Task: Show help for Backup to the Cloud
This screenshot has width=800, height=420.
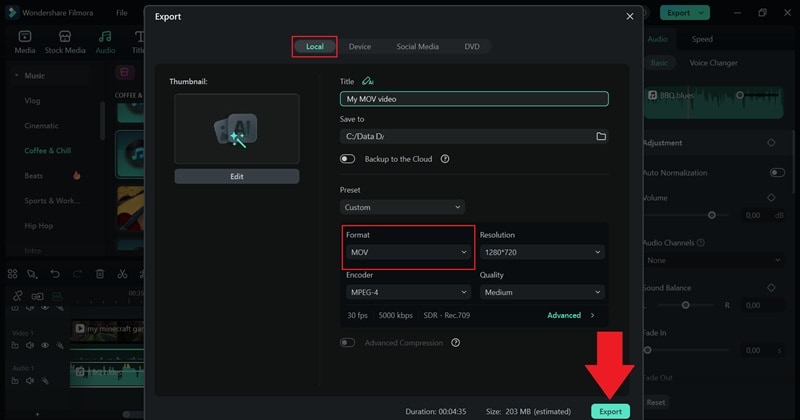Action: point(445,159)
